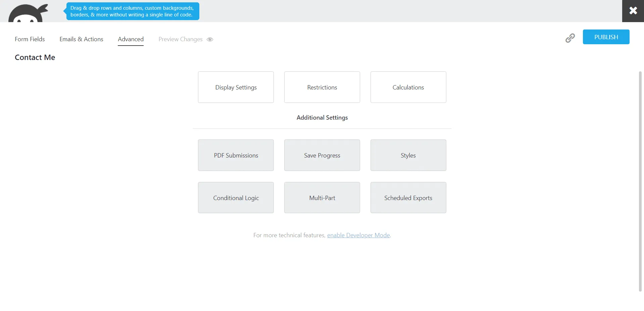The height and width of the screenshot is (311, 644).
Task: Open PDF Submissions settings
Action: 236,155
